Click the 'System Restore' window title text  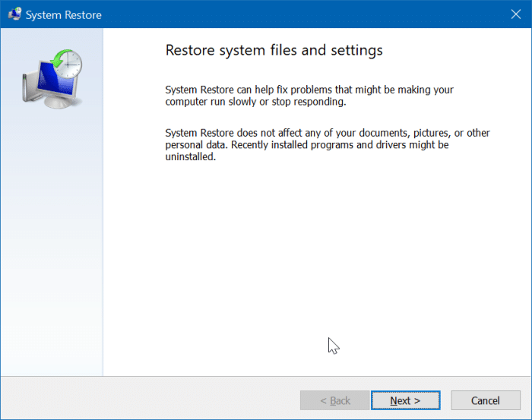tap(64, 15)
